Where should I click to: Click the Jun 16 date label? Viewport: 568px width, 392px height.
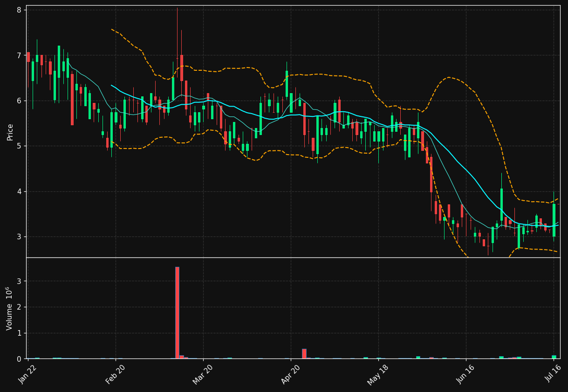point(466,373)
